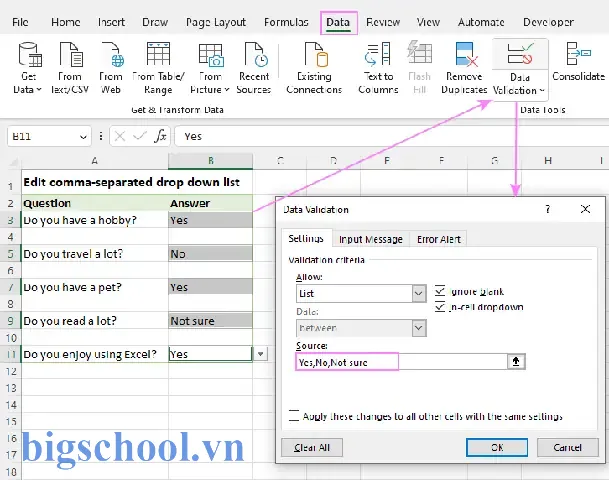Select column B header
609x480 pixels.
pos(211,161)
